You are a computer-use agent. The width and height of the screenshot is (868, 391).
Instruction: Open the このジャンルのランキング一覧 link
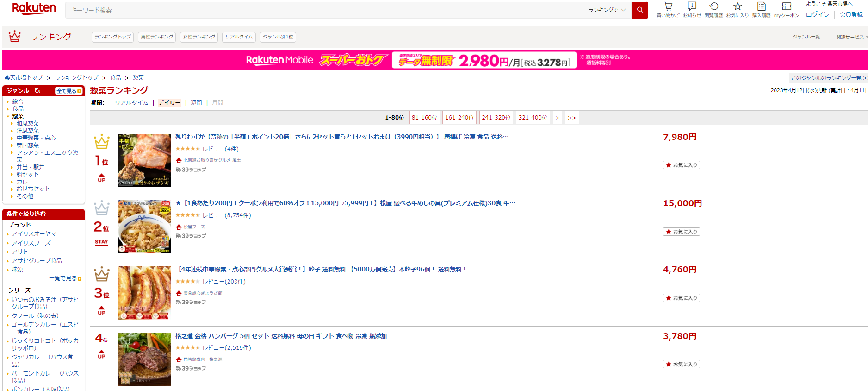(x=829, y=78)
